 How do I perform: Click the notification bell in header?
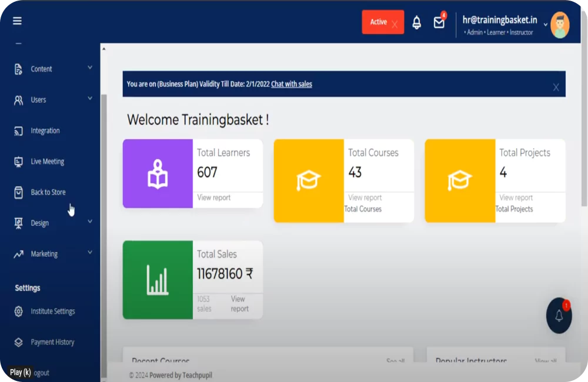tap(417, 22)
